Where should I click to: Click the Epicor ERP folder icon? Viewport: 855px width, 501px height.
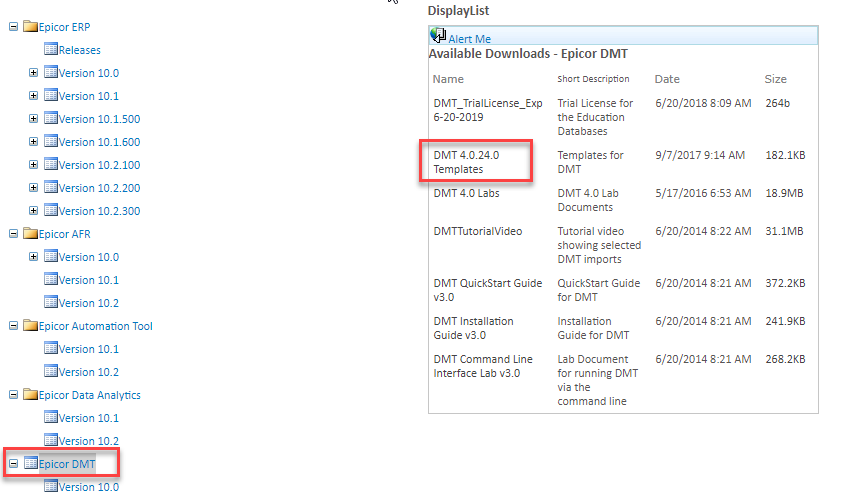[x=31, y=26]
